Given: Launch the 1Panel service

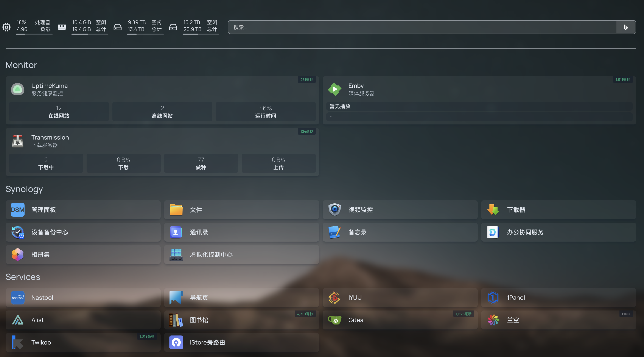Looking at the screenshot, I should [493, 298].
